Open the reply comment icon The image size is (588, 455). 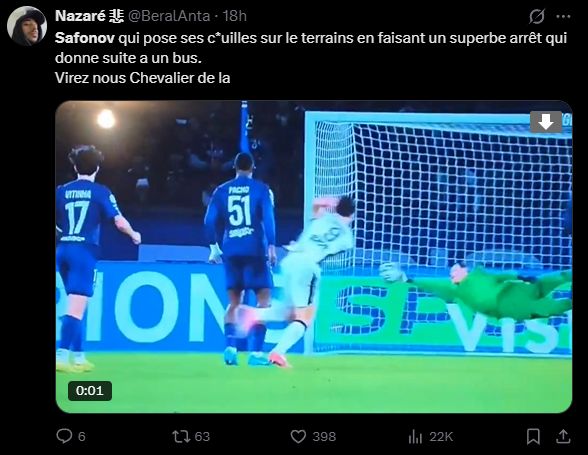(64, 436)
